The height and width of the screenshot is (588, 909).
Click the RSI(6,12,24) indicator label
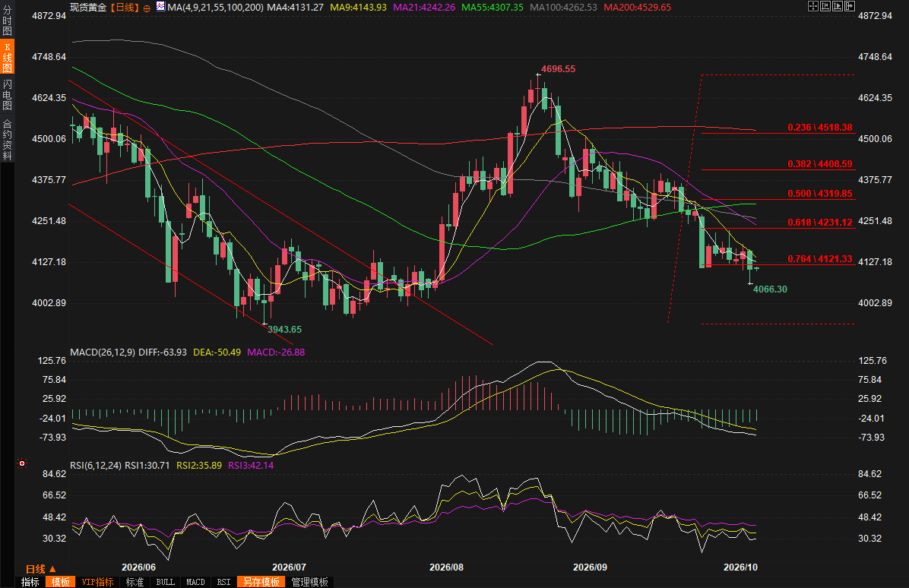click(96, 465)
